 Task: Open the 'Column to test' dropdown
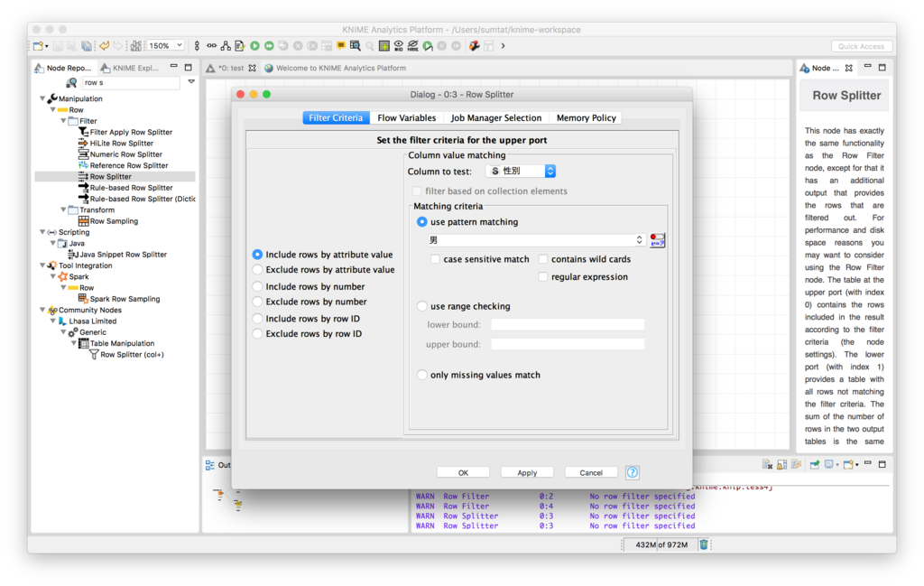[x=521, y=171]
